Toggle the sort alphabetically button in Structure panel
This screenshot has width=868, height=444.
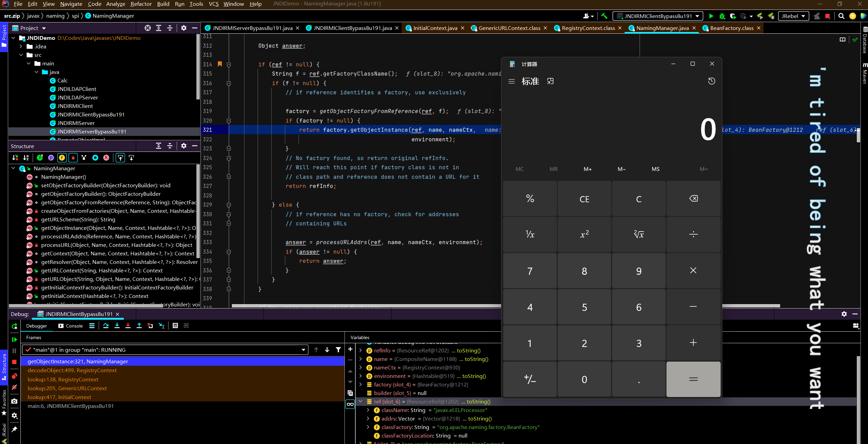(x=26, y=158)
